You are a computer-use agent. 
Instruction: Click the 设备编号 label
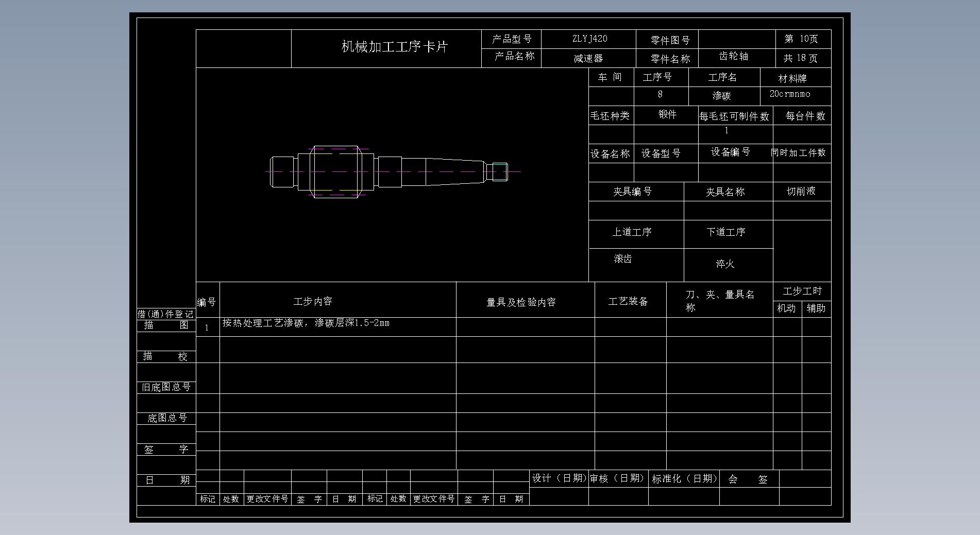click(731, 152)
